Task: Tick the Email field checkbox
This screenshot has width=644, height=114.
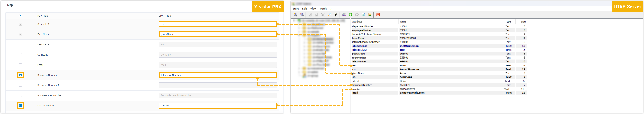Action: (21, 65)
